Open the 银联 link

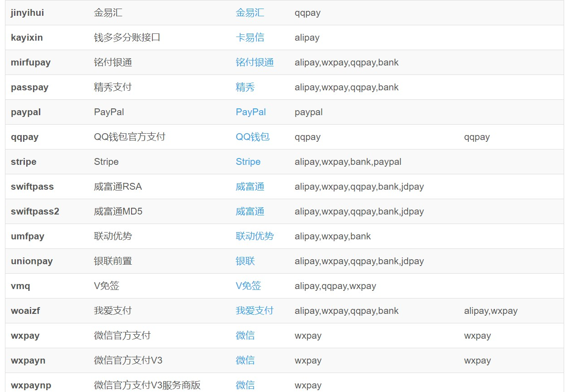[245, 261]
